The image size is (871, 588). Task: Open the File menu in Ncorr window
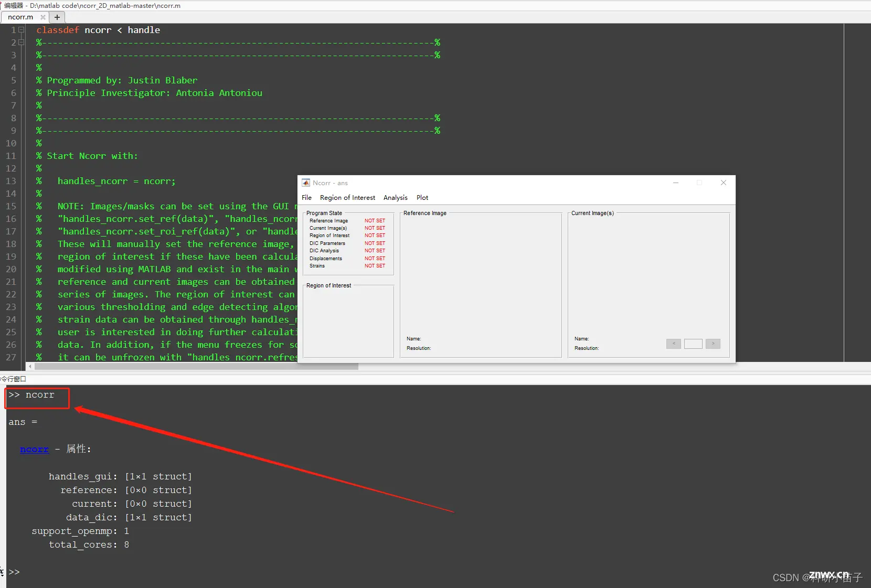coord(307,198)
